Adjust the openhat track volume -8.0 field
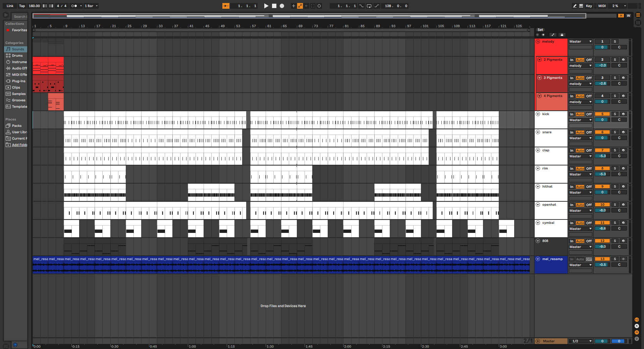This screenshot has height=349, width=644. pos(602,210)
